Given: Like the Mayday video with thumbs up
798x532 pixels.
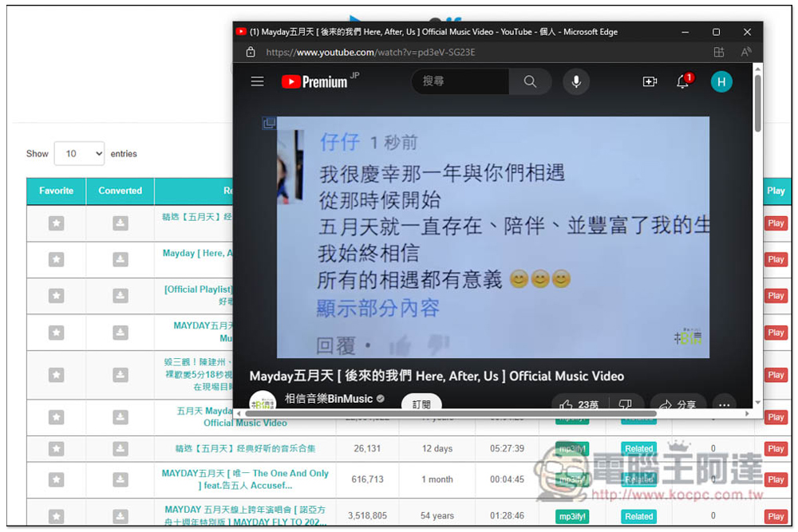Looking at the screenshot, I should (x=578, y=404).
